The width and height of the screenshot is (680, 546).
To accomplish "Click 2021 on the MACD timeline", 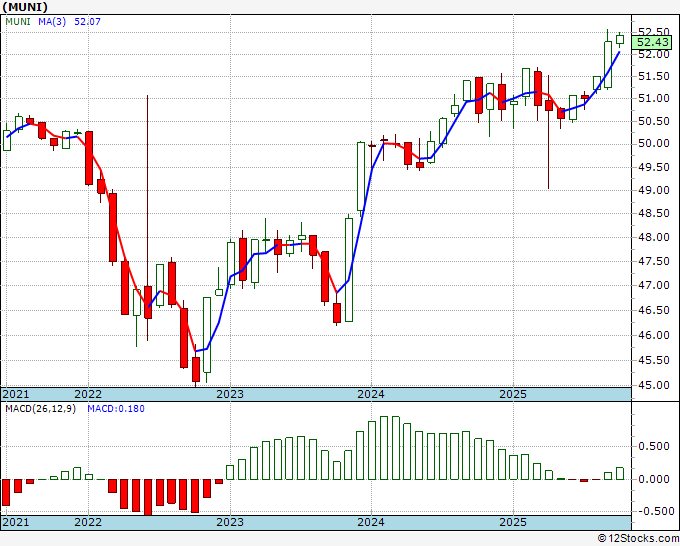I will tap(16, 522).
